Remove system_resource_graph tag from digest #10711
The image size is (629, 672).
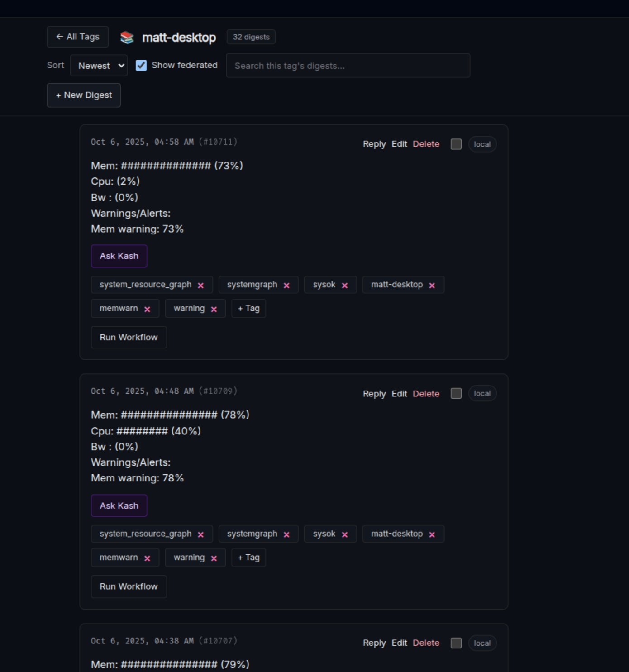[x=201, y=286]
